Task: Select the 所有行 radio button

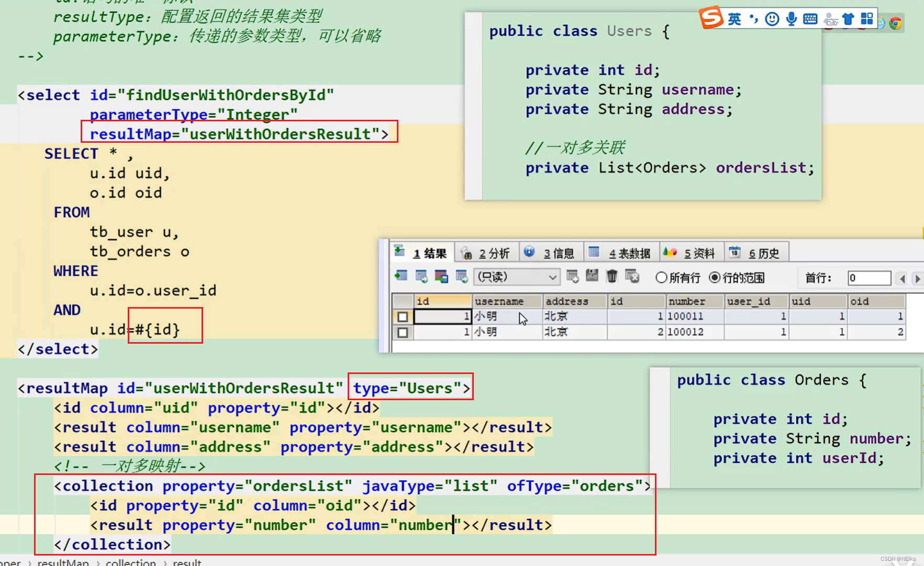Action: click(661, 277)
